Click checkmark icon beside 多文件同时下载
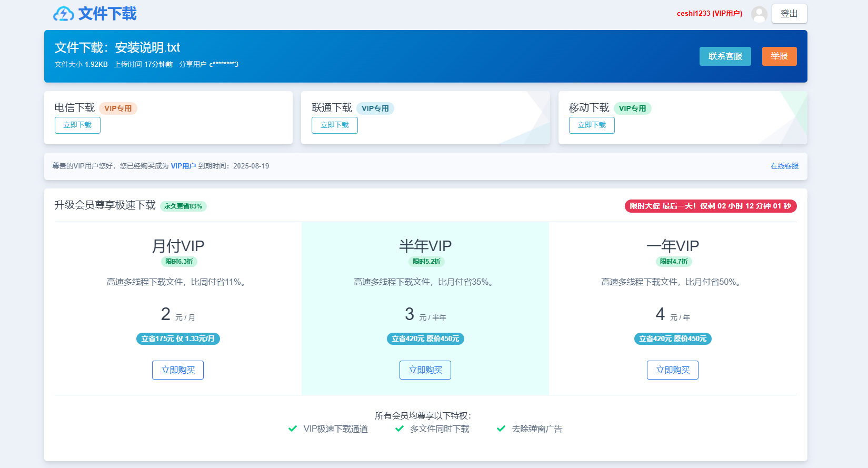This screenshot has height=468, width=868. 400,429
